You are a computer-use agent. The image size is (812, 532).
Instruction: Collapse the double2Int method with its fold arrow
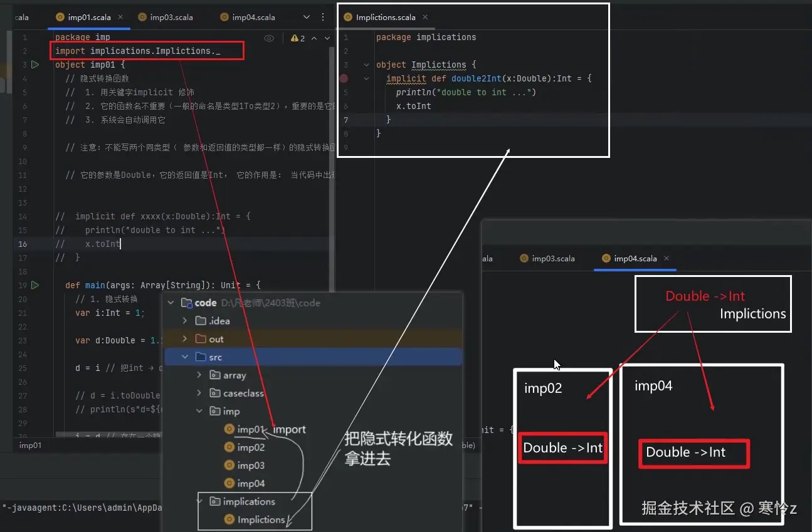[367, 78]
